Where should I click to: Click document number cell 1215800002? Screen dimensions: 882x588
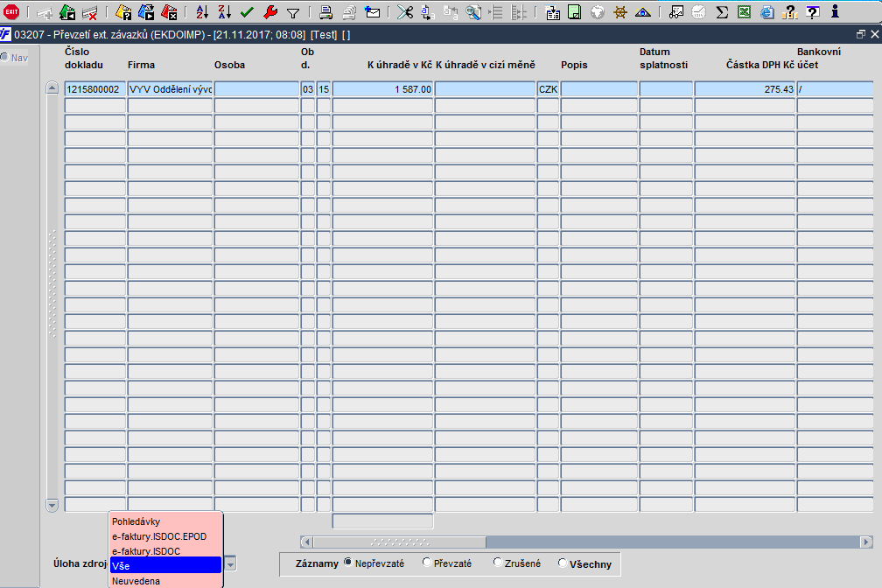coord(95,89)
